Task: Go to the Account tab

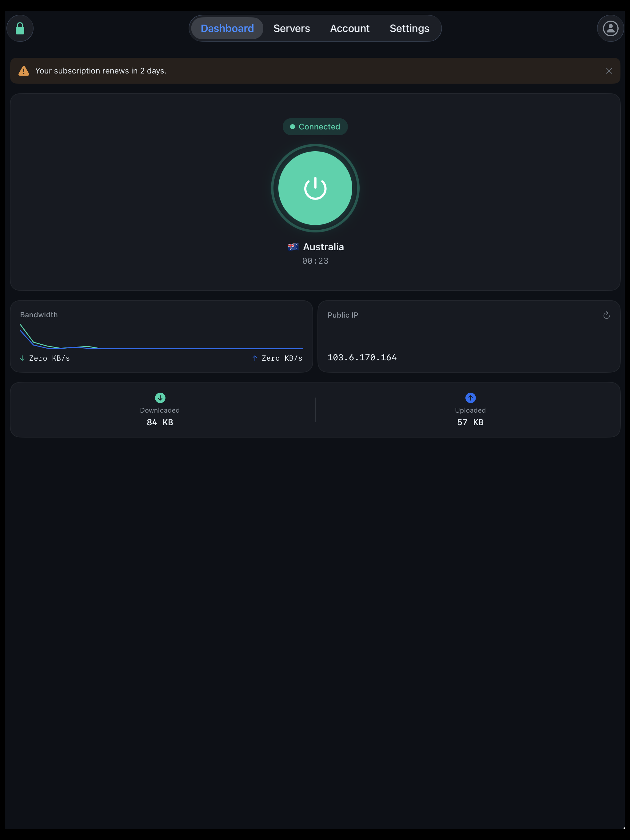Action: (349, 29)
